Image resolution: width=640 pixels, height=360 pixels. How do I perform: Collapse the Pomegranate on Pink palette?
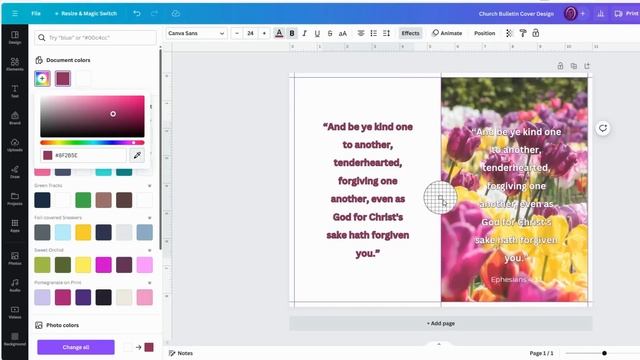(x=149, y=282)
